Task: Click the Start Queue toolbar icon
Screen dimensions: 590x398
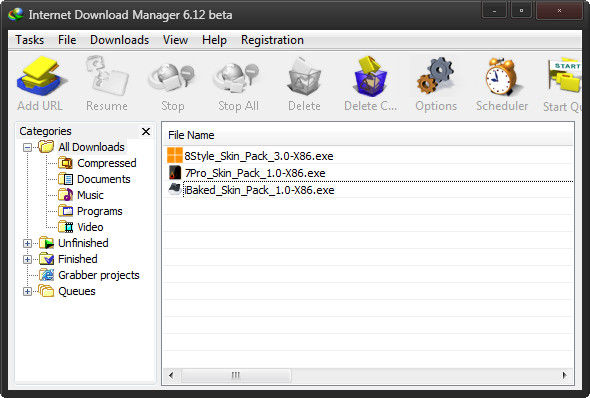Action: pyautogui.click(x=565, y=76)
